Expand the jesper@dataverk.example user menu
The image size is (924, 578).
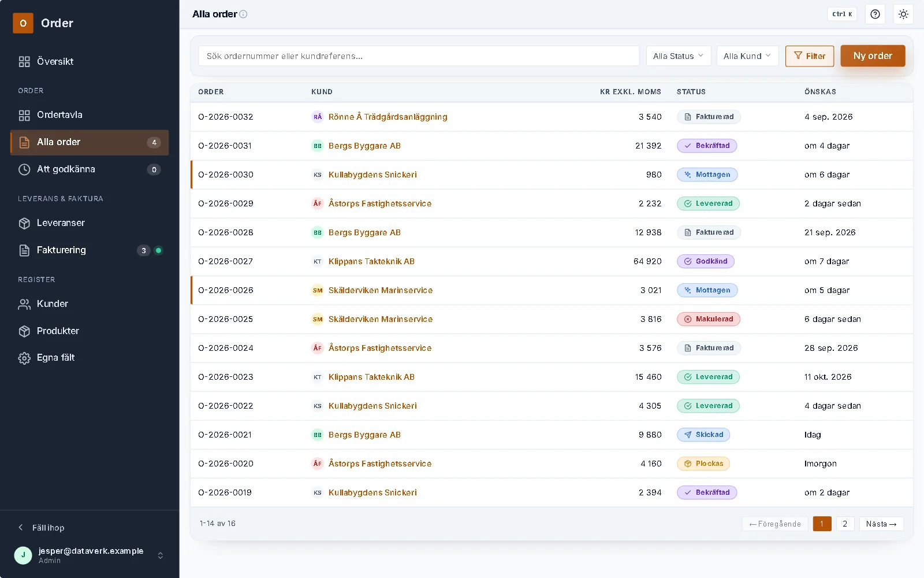point(90,555)
